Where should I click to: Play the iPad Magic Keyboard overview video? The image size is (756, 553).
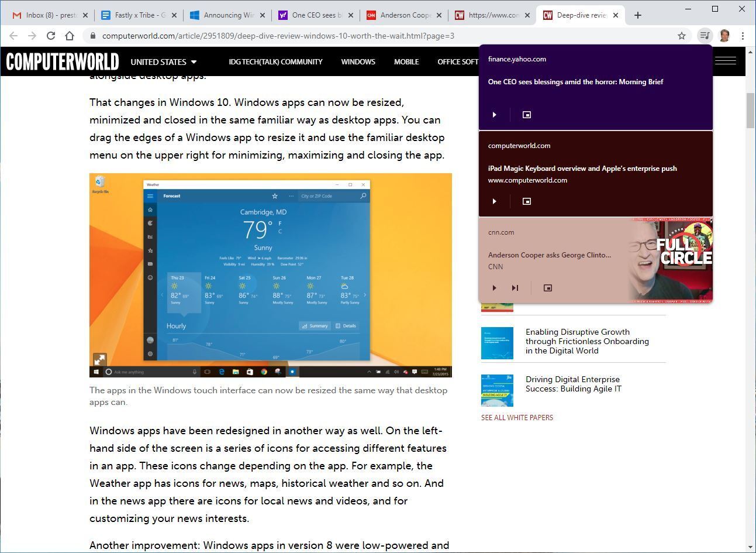(494, 201)
